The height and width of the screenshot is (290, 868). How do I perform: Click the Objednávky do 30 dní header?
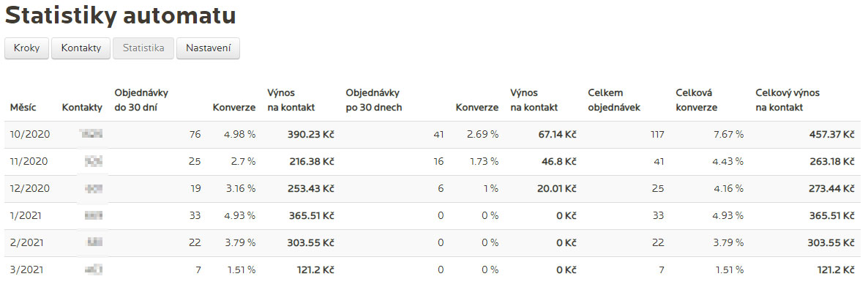click(x=141, y=100)
